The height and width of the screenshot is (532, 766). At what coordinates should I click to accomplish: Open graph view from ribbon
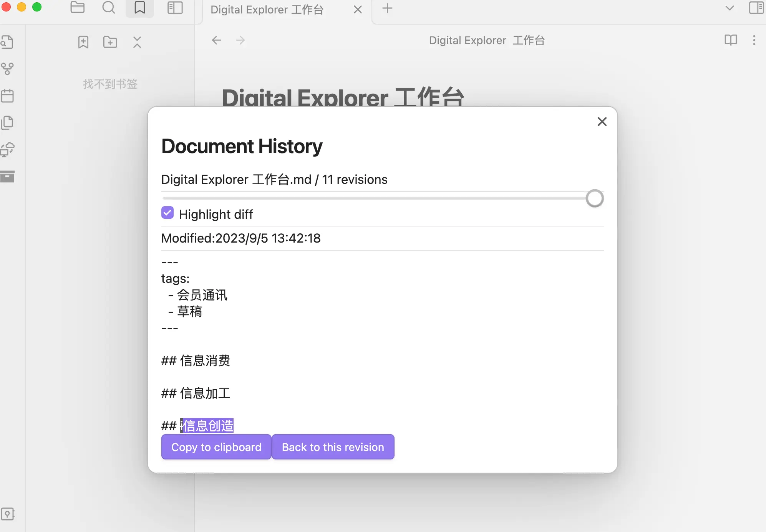point(7,69)
